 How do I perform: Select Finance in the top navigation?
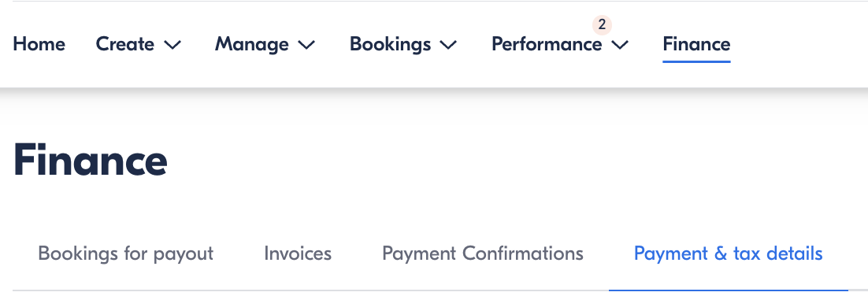click(696, 44)
